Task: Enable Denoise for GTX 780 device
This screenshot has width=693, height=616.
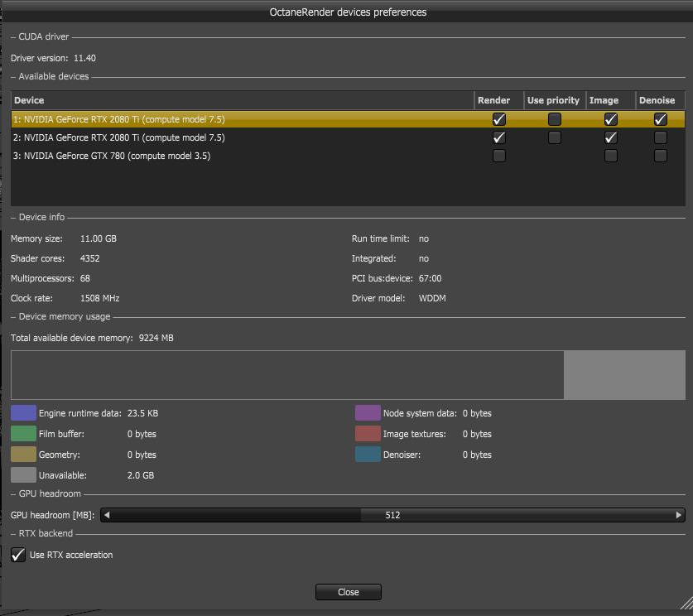Action: pyautogui.click(x=660, y=156)
